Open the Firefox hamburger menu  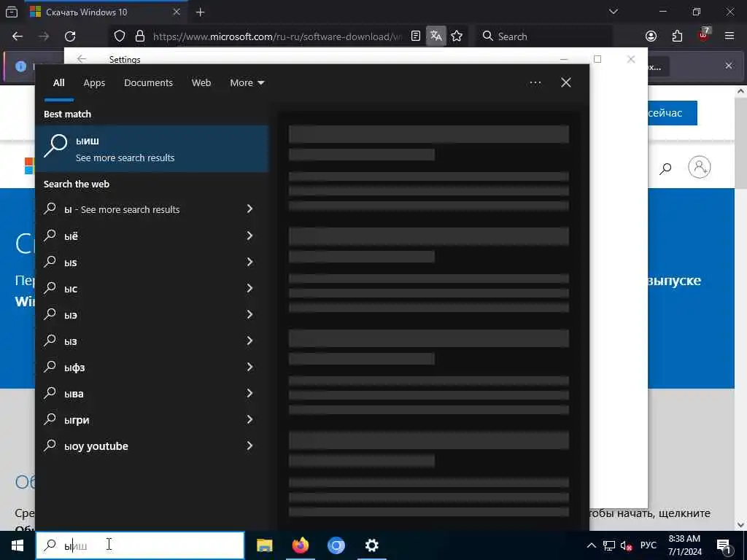tap(729, 36)
